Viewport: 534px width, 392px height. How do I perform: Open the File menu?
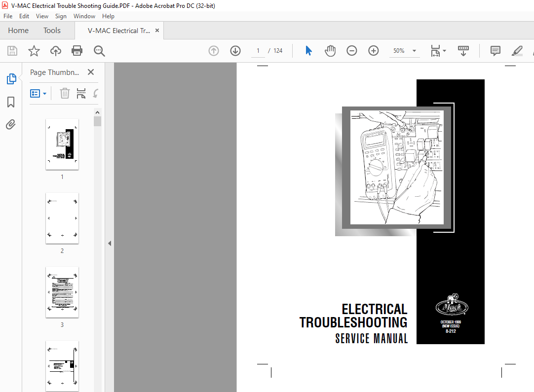[8, 16]
